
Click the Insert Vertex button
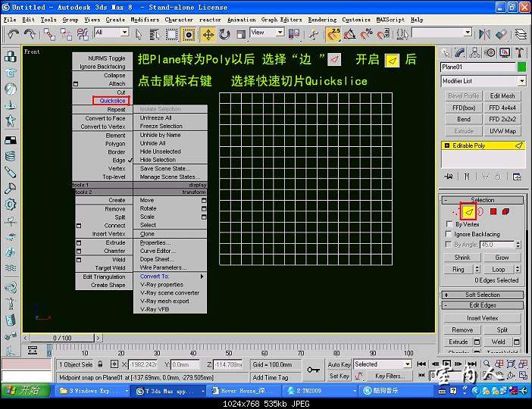pyautogui.click(x=483, y=318)
